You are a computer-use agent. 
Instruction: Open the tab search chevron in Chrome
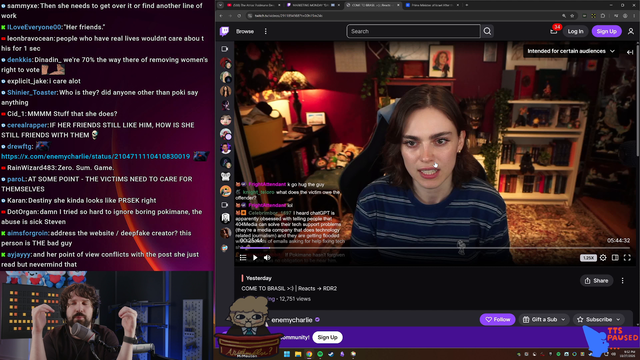point(220,5)
